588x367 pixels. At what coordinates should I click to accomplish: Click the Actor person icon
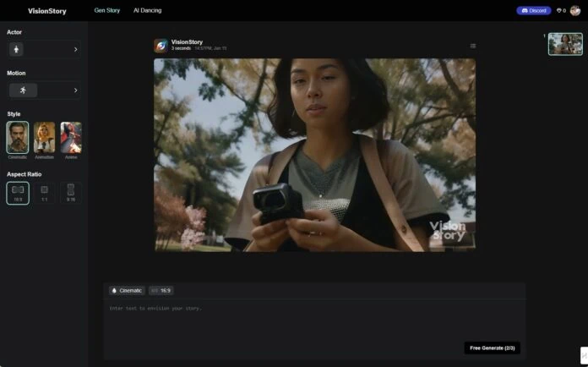[16, 49]
